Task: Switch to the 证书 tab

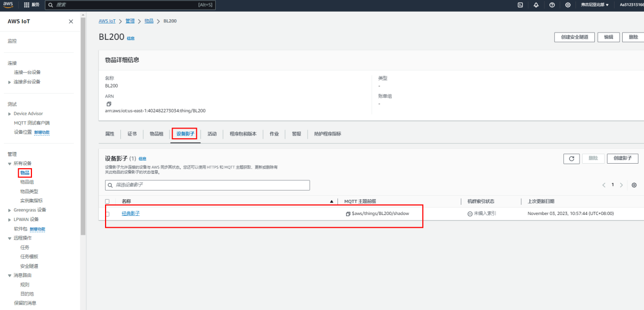Action: coord(132,134)
